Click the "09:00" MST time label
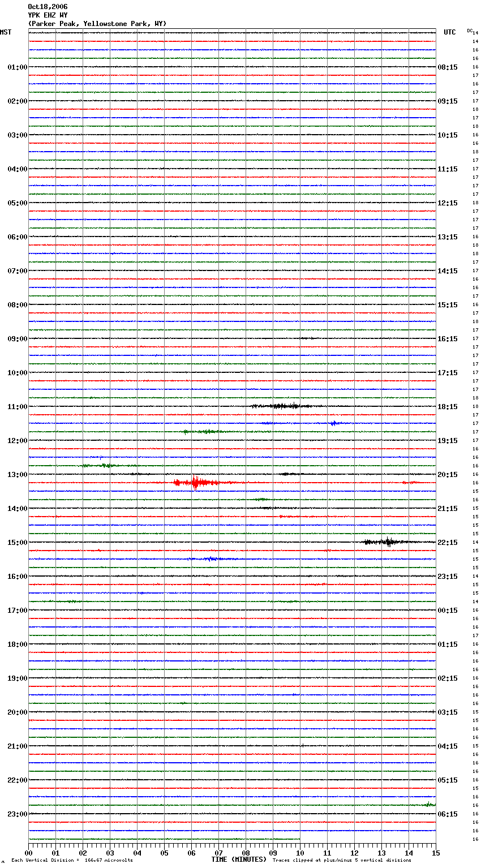Viewport: 481px width, 868px height. (17, 339)
